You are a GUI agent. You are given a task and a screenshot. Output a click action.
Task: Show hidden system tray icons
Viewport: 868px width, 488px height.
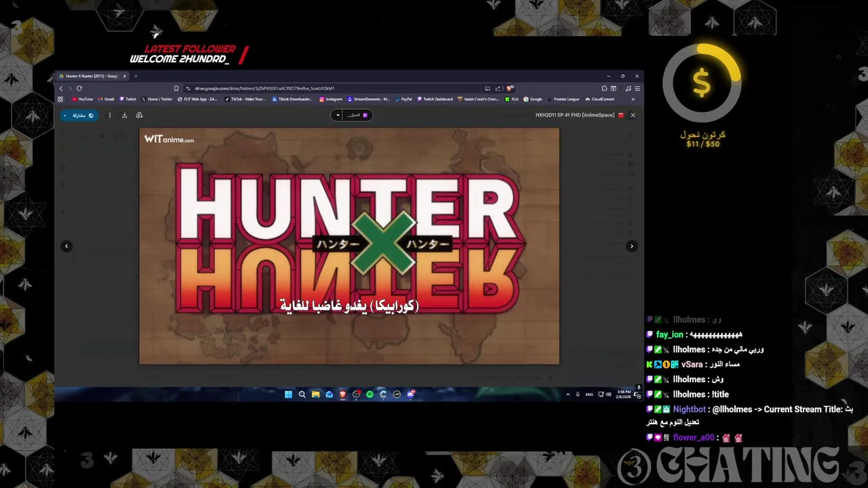tap(568, 394)
